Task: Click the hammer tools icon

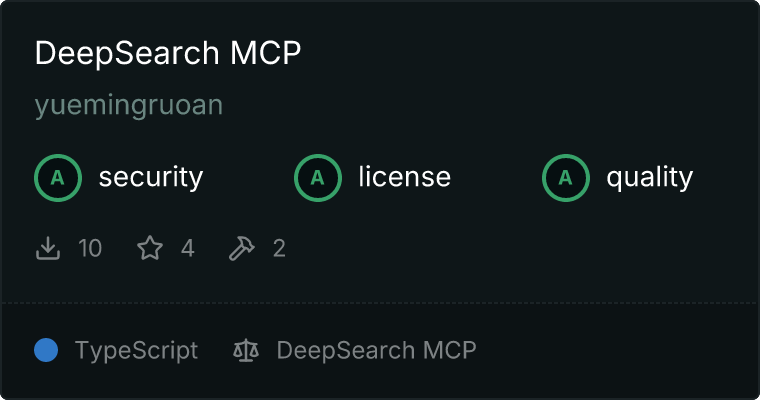Action: 242,248
